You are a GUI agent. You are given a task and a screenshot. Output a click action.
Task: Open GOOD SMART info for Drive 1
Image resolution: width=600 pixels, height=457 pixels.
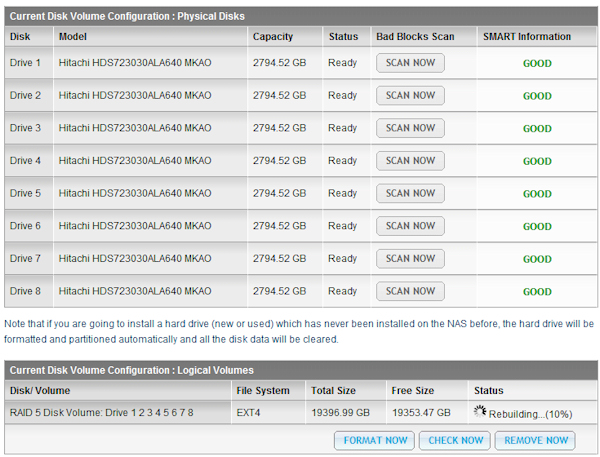pos(537,64)
